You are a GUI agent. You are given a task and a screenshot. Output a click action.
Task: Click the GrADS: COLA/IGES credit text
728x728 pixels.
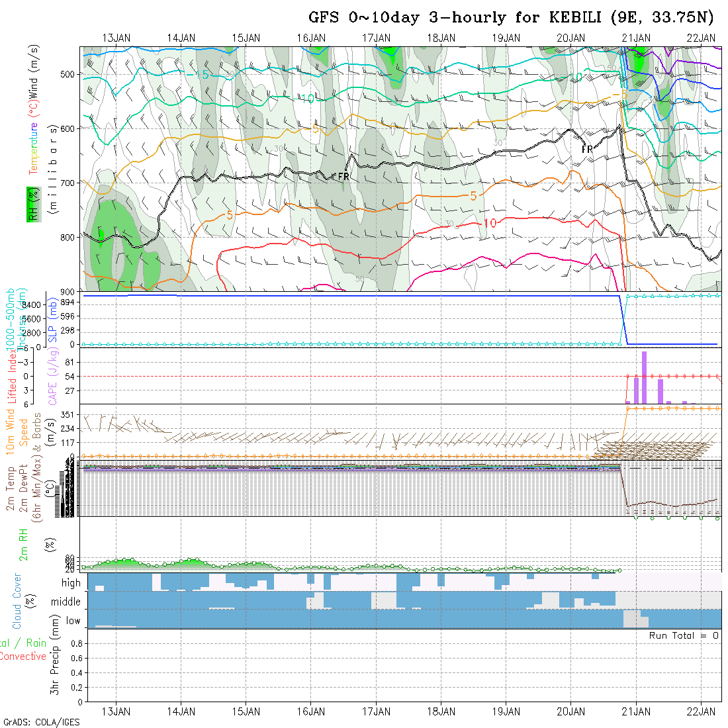click(x=41, y=722)
